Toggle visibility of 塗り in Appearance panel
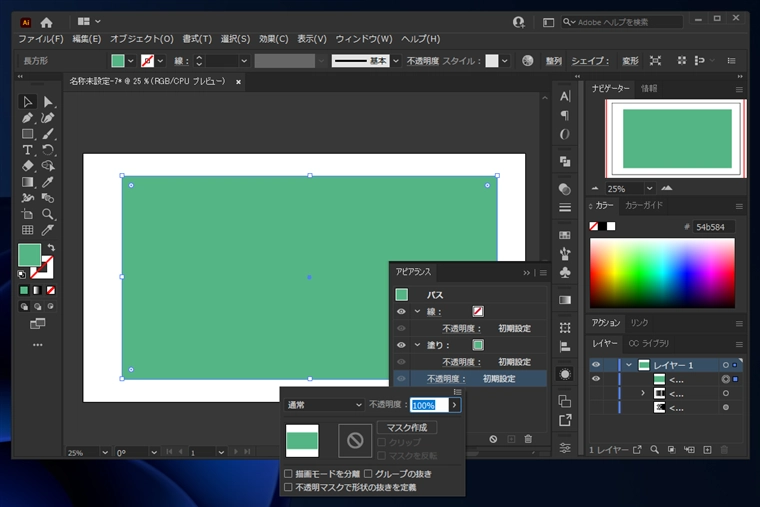Image resolution: width=760 pixels, height=507 pixels. click(401, 345)
